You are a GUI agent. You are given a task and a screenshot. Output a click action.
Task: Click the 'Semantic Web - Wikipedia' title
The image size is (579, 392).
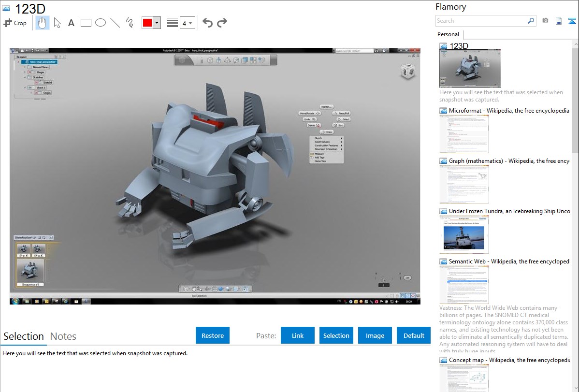tap(509, 261)
